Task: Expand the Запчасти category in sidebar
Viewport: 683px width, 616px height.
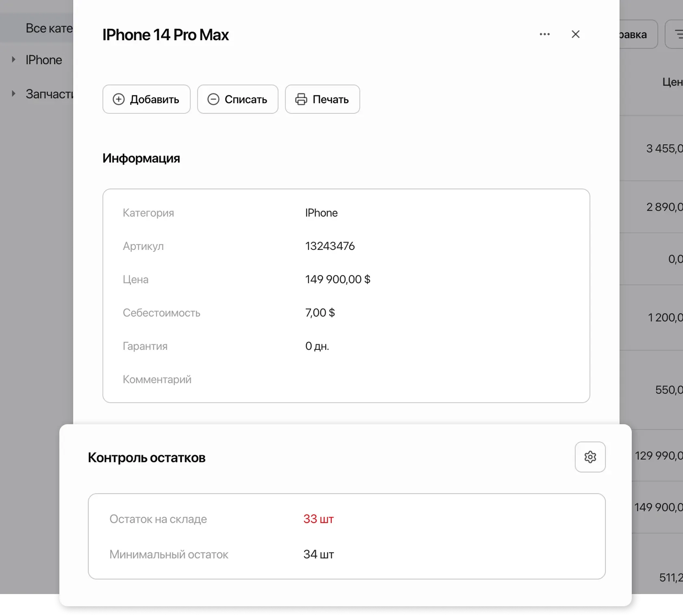Action: point(13,93)
